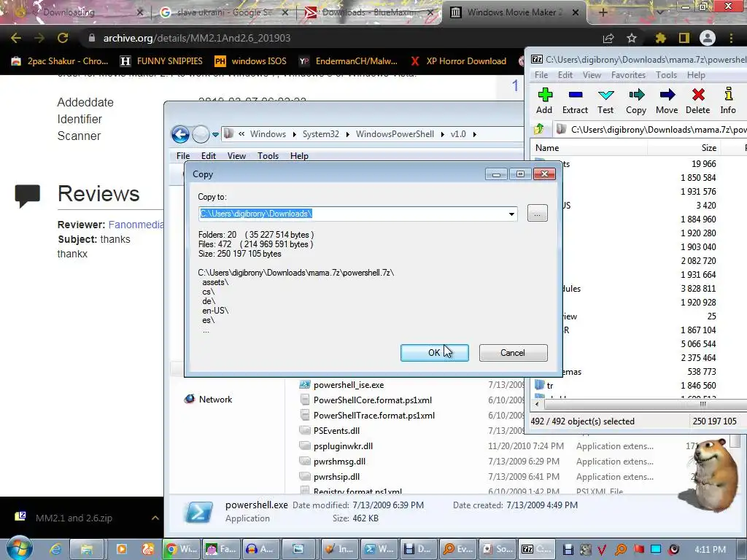Viewport: 747px width, 560px height.
Task: Click the taskbar clock showing 4:11 PM
Action: [710, 549]
